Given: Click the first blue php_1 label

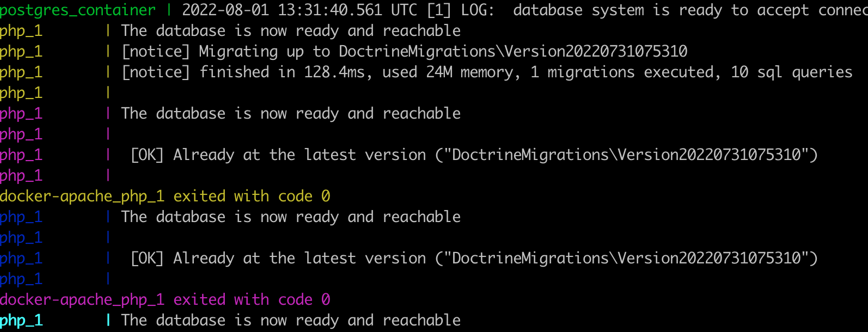Looking at the screenshot, I should click(21, 217).
